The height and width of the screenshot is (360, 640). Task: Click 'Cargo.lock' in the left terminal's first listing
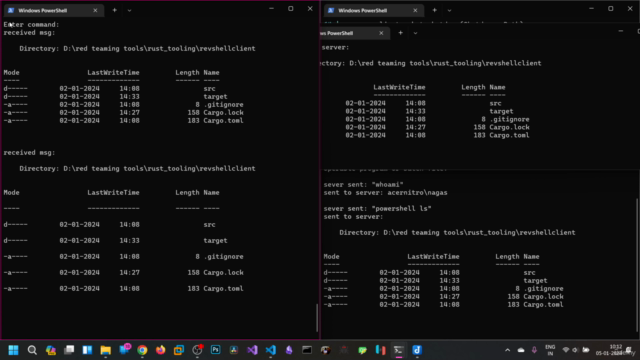pos(223,113)
